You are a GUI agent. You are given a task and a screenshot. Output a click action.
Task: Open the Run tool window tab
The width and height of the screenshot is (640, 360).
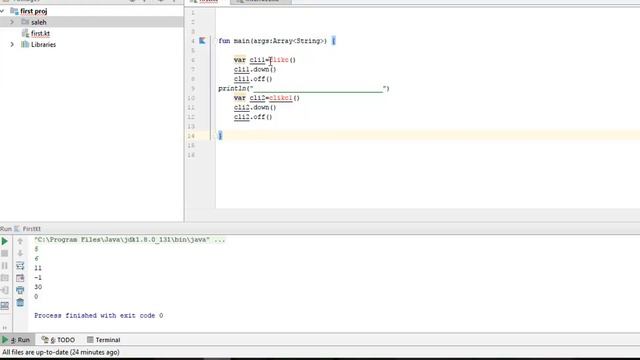pyautogui.click(x=16, y=340)
